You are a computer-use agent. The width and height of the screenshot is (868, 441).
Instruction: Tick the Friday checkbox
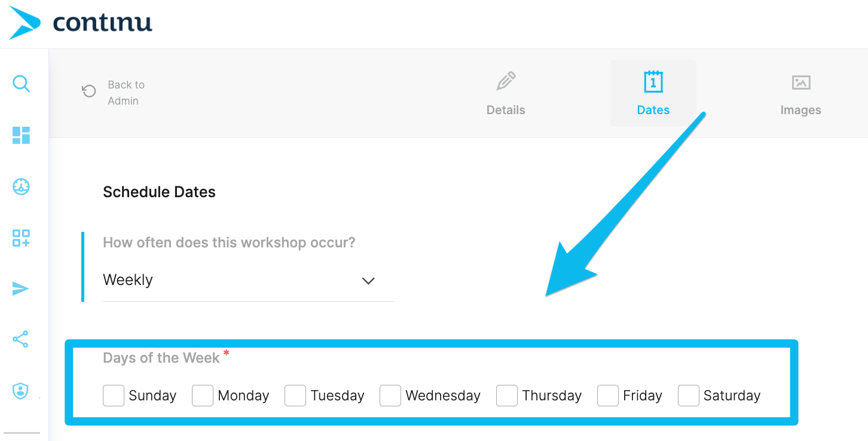(x=608, y=396)
